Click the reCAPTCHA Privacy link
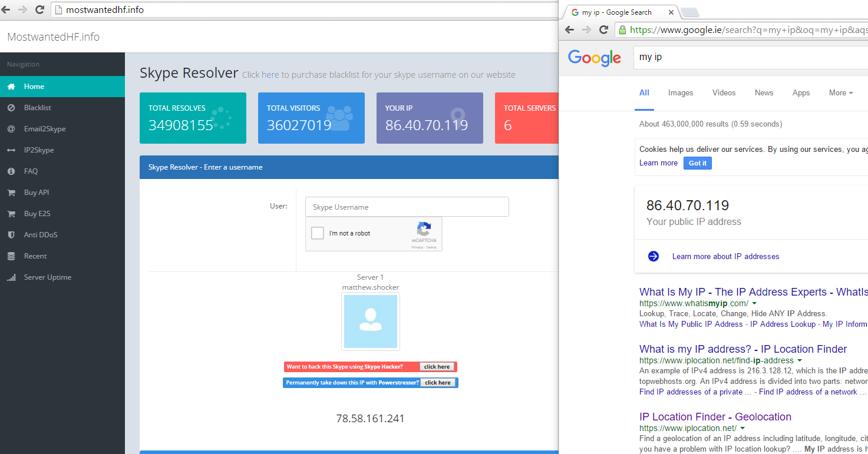The width and height of the screenshot is (868, 454). tap(416, 247)
